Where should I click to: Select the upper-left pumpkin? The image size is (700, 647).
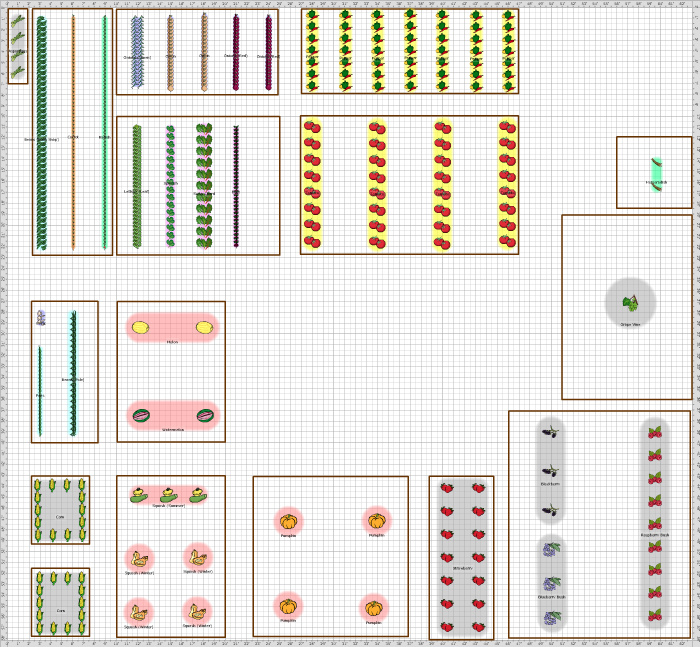[x=288, y=522]
